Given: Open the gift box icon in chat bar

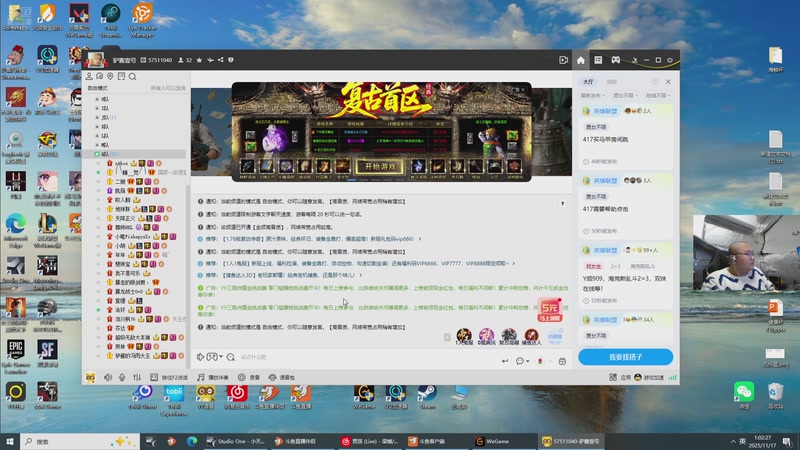Looking at the screenshot, I should click(x=562, y=361).
